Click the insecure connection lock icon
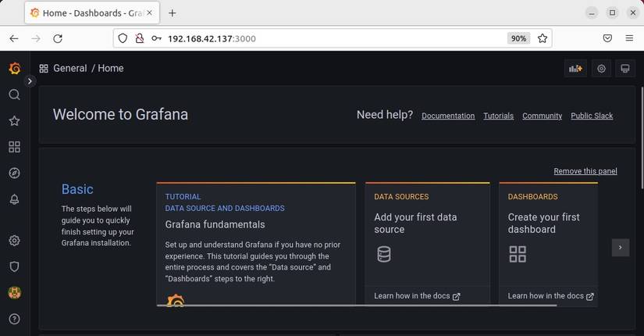The image size is (644, 336). [140, 38]
